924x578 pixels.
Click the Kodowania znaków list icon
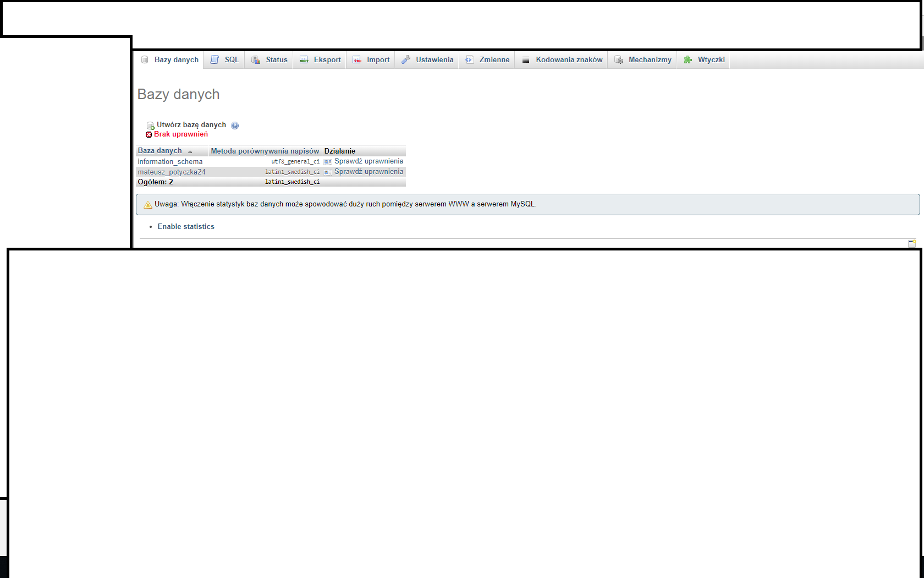click(526, 60)
